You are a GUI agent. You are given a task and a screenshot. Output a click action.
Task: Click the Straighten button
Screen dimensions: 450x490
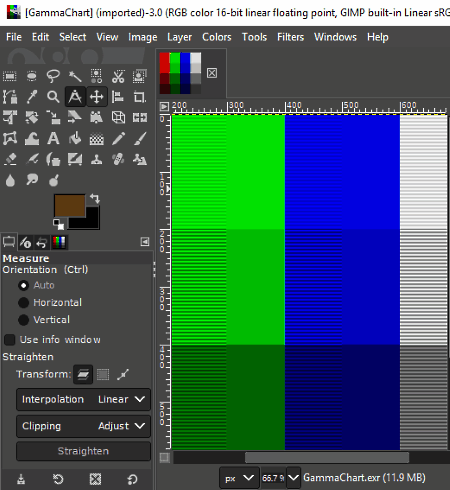pyautogui.click(x=83, y=451)
